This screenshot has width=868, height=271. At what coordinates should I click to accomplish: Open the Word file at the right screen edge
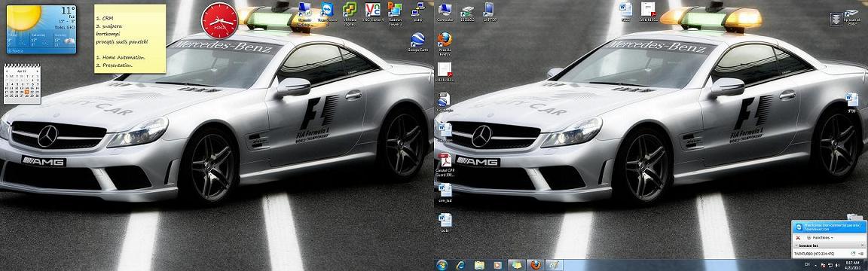tap(852, 103)
